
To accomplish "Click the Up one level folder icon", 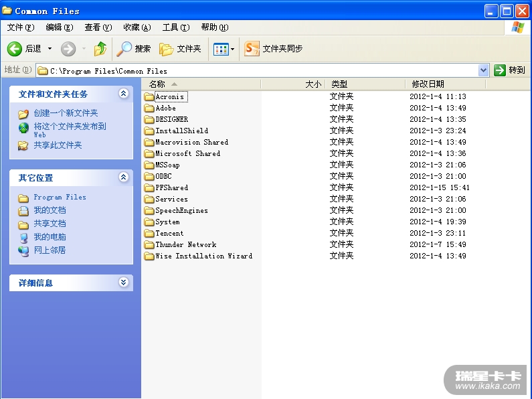I will pos(100,49).
